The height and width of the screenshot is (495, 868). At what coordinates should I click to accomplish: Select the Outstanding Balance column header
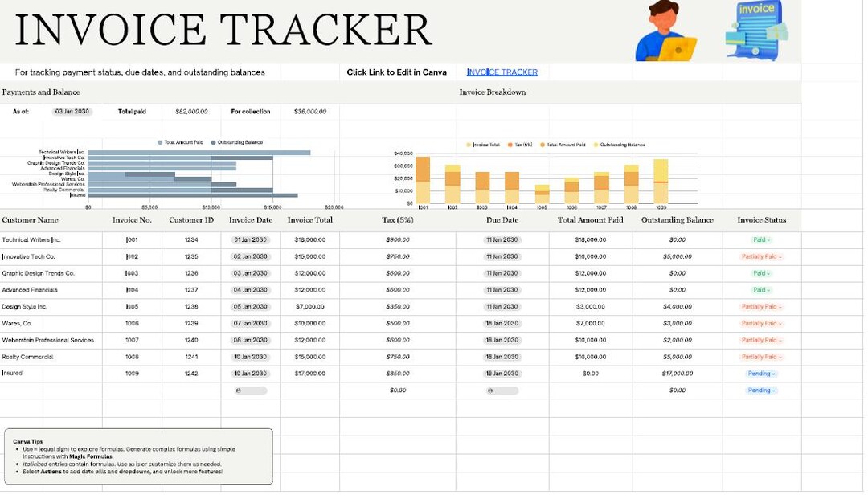(x=677, y=220)
